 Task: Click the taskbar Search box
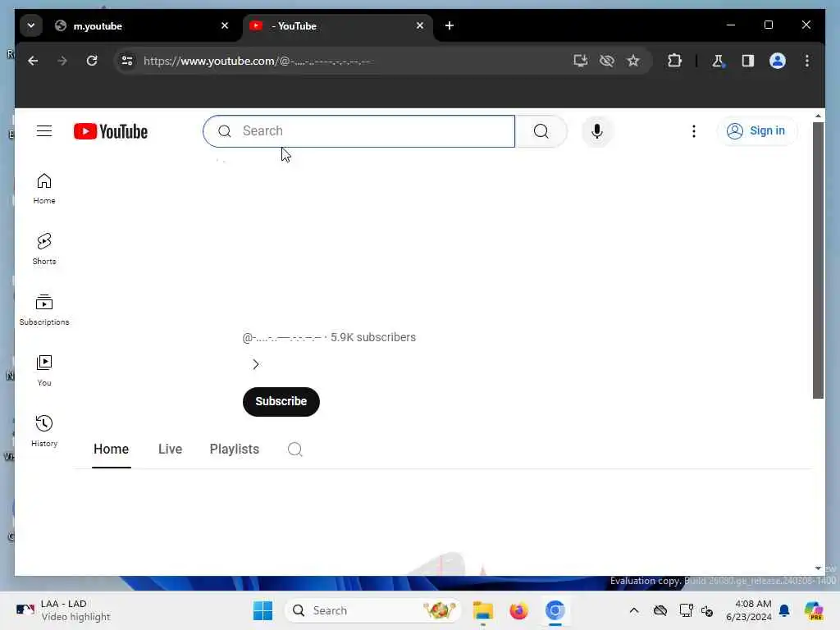pyautogui.click(x=373, y=610)
